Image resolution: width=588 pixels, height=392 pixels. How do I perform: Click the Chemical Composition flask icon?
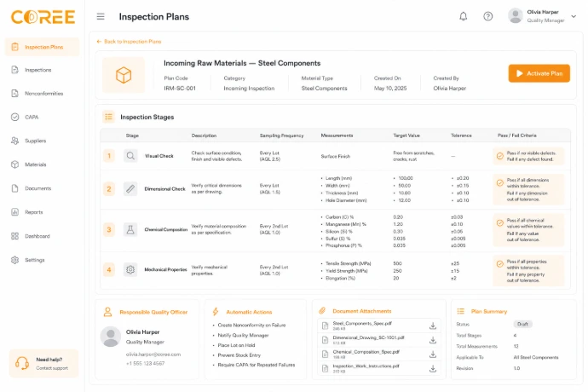pyautogui.click(x=130, y=229)
